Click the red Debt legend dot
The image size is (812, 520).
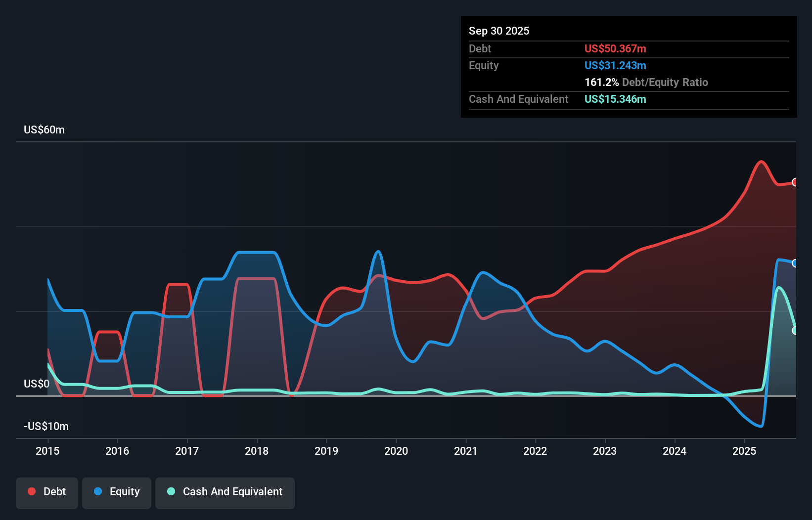pos(32,491)
